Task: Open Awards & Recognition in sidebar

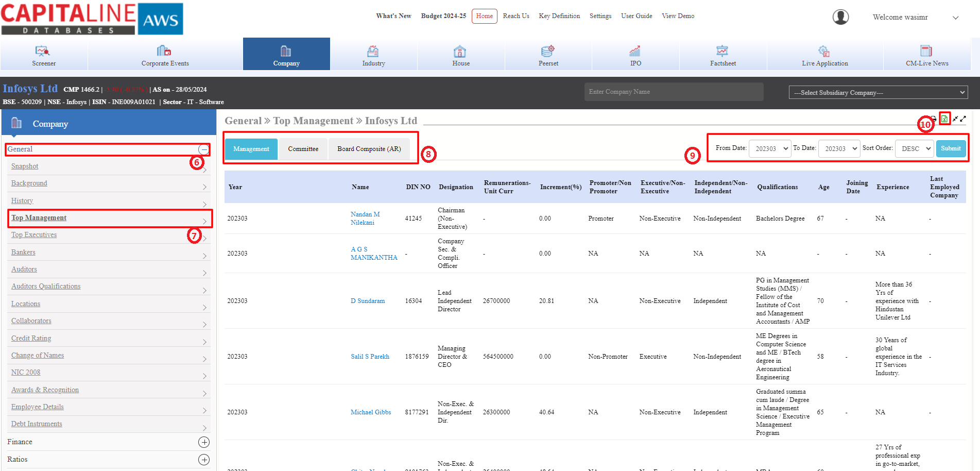Action: (45, 390)
